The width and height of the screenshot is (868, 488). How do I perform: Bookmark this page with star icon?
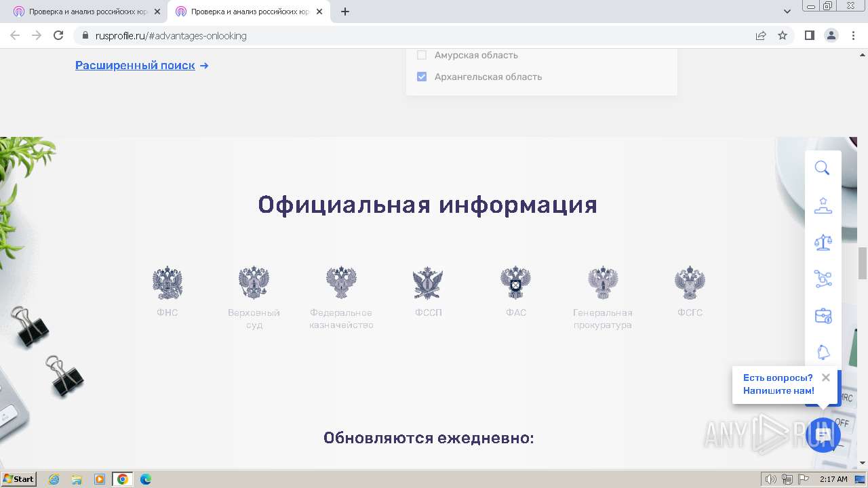coord(783,36)
